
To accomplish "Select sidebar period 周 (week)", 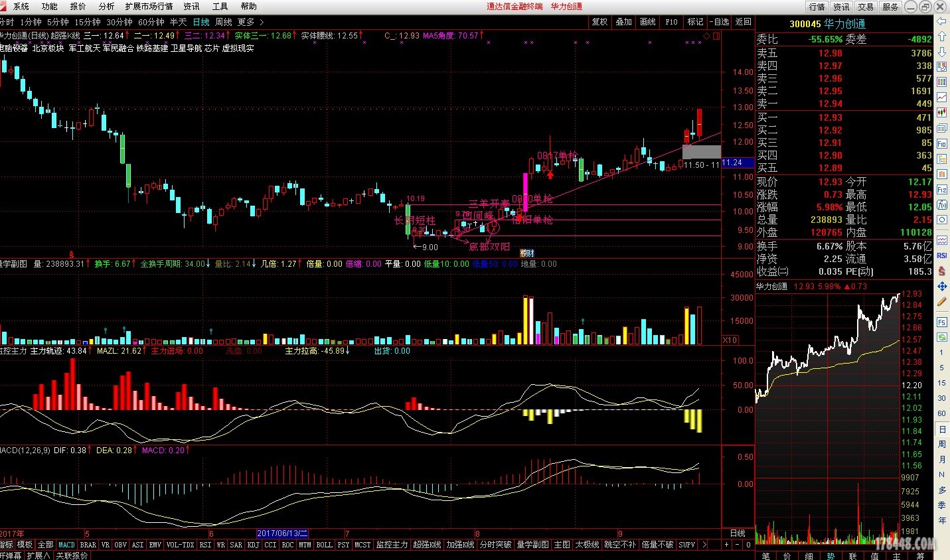I will tap(941, 445).
